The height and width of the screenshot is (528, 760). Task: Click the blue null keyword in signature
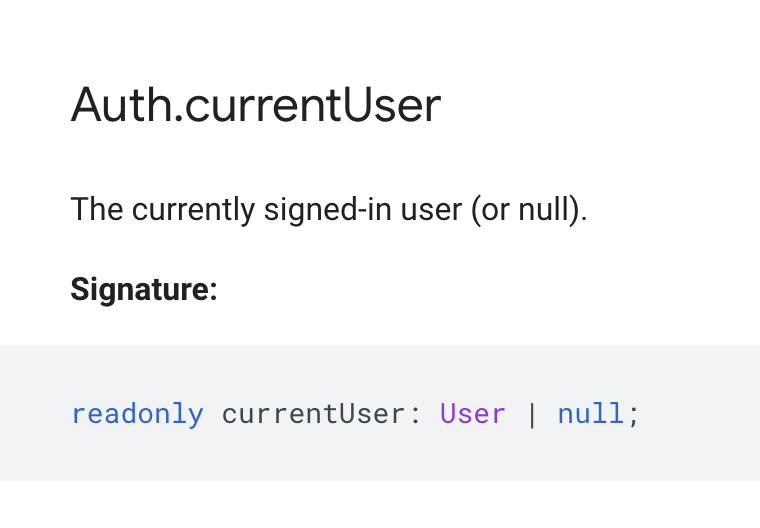tap(591, 414)
